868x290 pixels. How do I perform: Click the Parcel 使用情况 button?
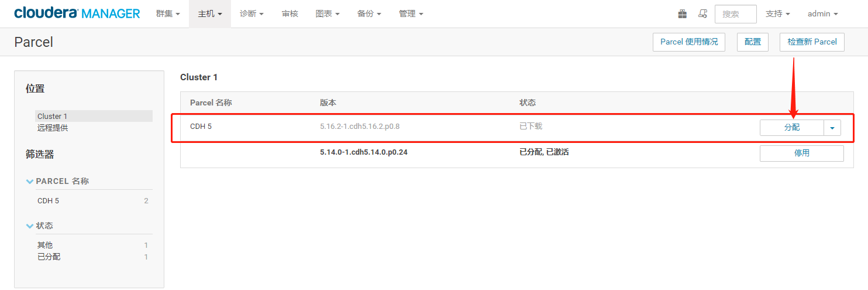[689, 42]
